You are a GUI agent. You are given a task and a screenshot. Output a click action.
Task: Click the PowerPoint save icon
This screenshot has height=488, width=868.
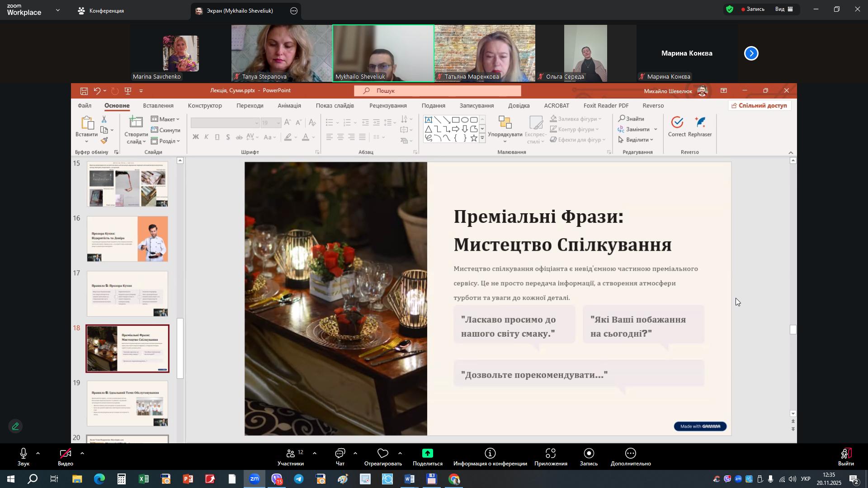(x=84, y=91)
